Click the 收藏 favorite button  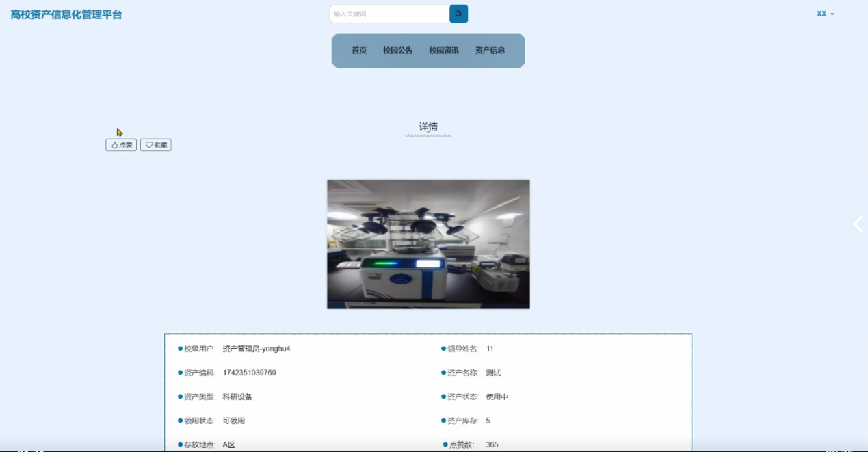[156, 145]
